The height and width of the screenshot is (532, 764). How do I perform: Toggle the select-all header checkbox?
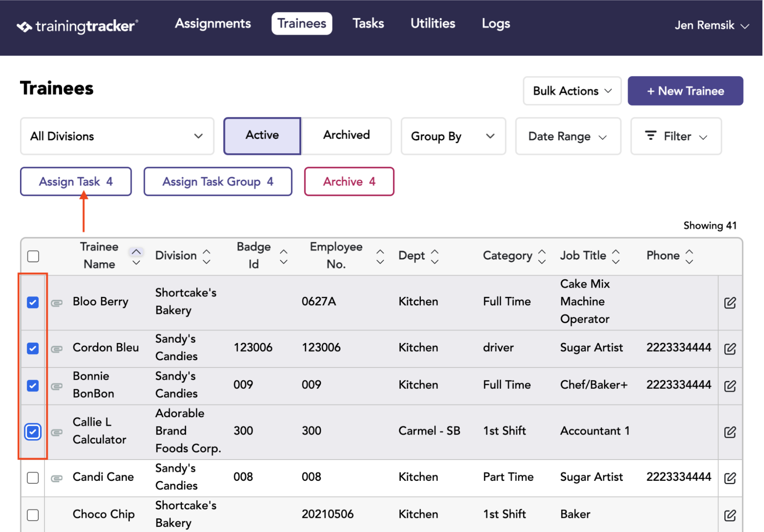click(x=33, y=256)
